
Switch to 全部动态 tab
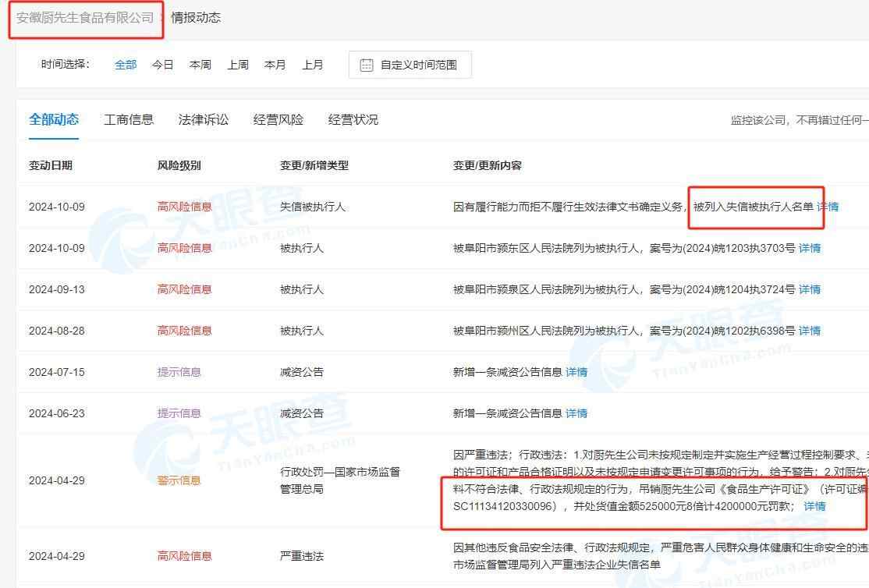tap(54, 119)
